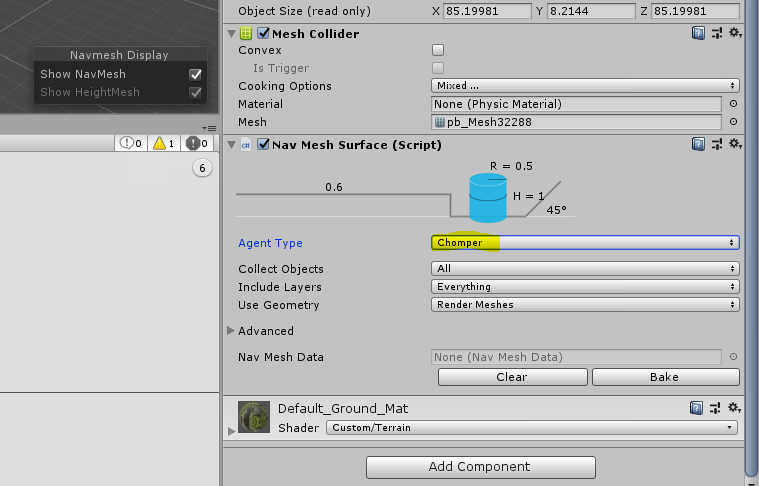Expand the Default_Ground_Mat material properties
759x486 pixels.
coord(231,431)
